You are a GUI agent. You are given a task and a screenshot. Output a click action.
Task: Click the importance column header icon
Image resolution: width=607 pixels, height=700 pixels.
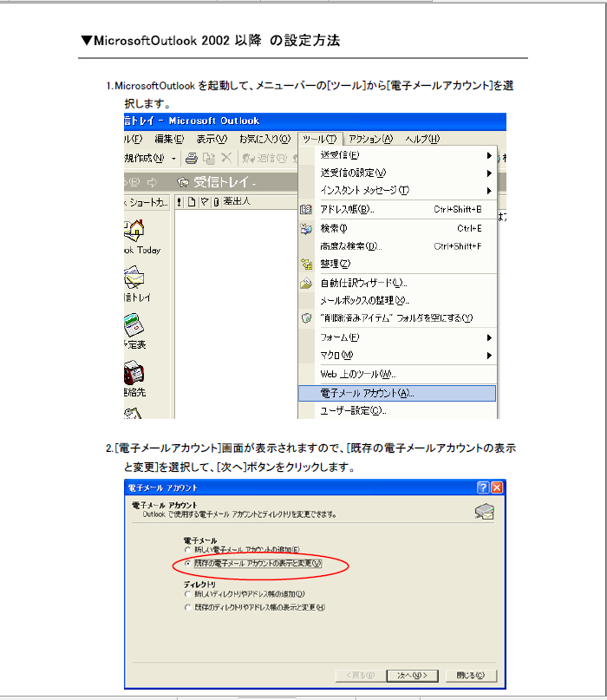pos(179,202)
